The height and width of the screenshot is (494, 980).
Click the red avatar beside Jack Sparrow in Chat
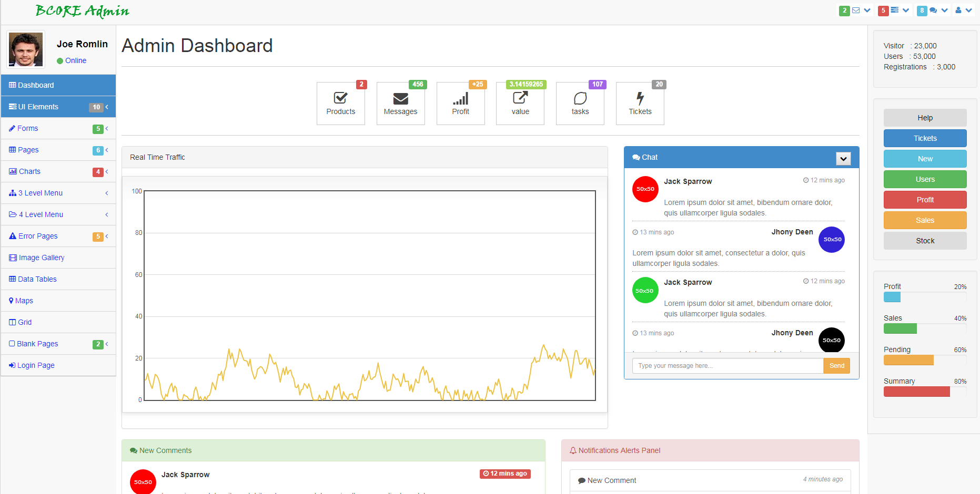click(x=645, y=189)
